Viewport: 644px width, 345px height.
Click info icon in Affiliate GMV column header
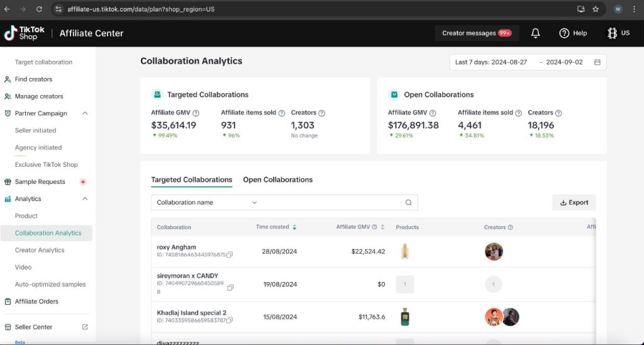point(374,227)
